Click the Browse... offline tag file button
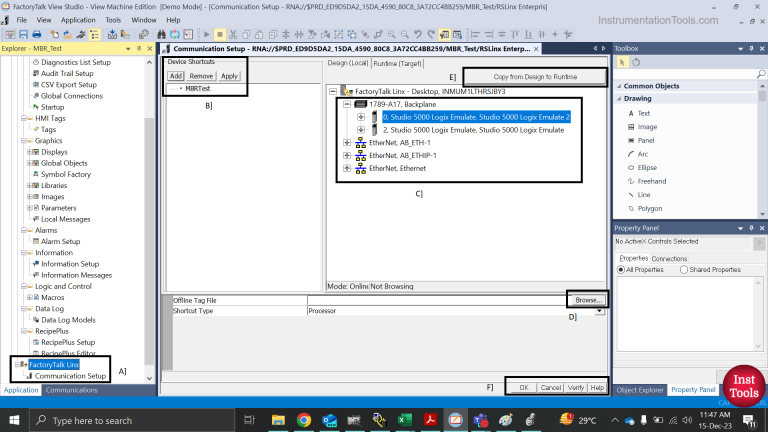The height and width of the screenshot is (432, 768). point(588,300)
